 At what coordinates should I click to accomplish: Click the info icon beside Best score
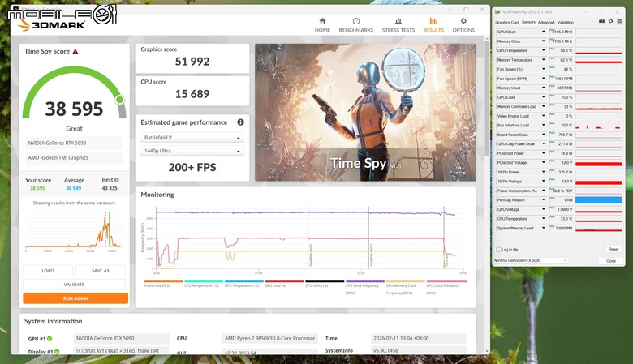tap(117, 180)
